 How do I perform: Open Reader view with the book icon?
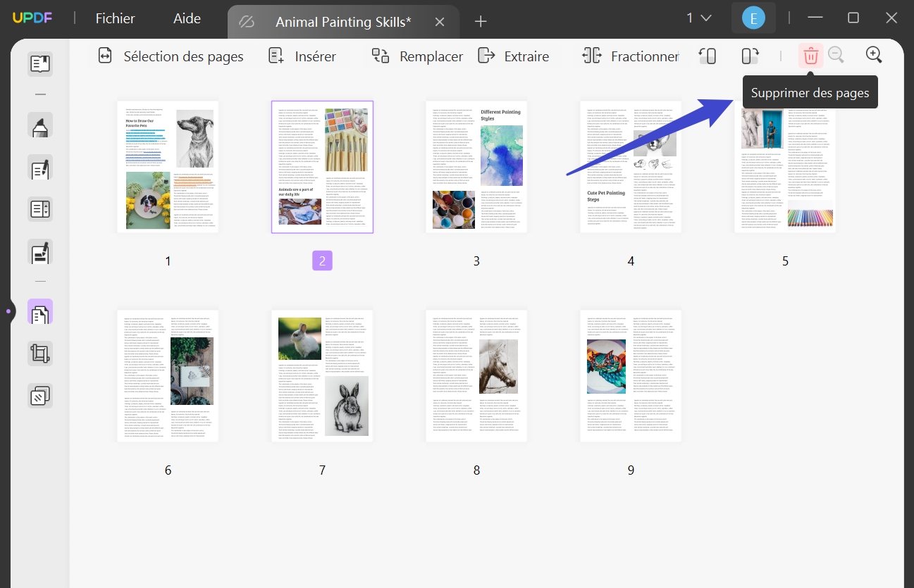tap(40, 63)
